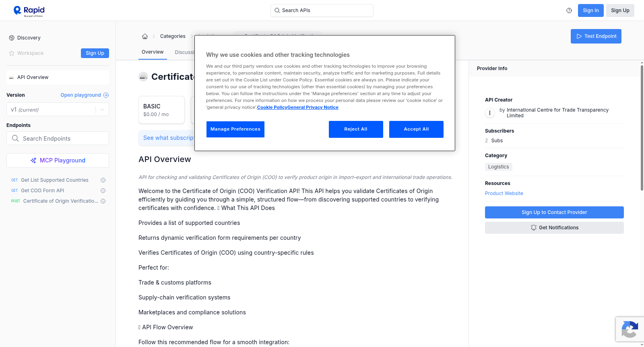Click the API creator name text
Screen dimensions: 644x347
pyautogui.click(x=557, y=113)
